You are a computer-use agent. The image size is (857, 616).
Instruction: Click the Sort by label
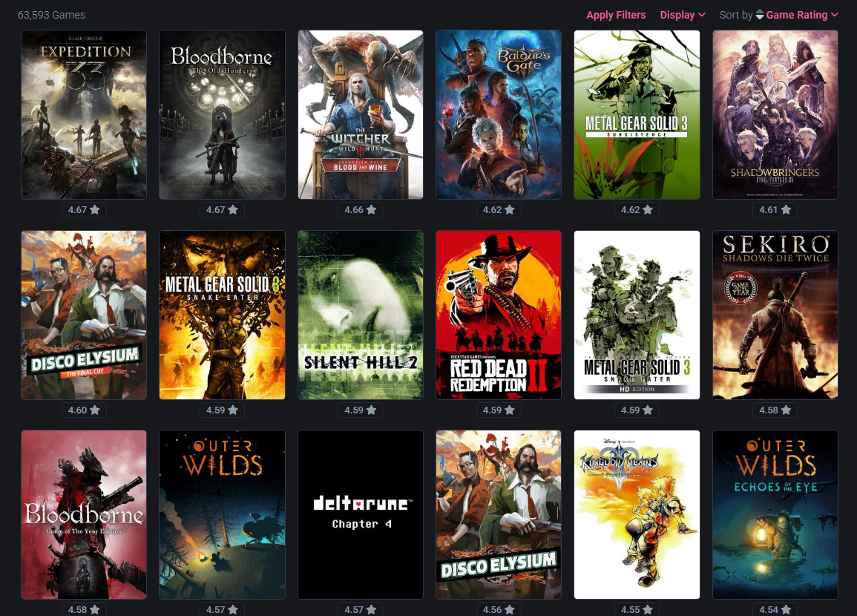735,15
